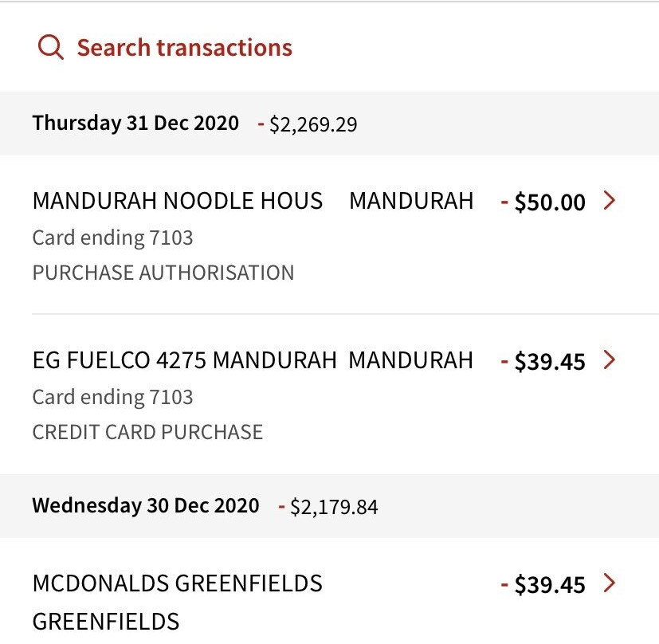Open the EG FUELCO 4275 MANDURAH transaction

click(x=330, y=395)
